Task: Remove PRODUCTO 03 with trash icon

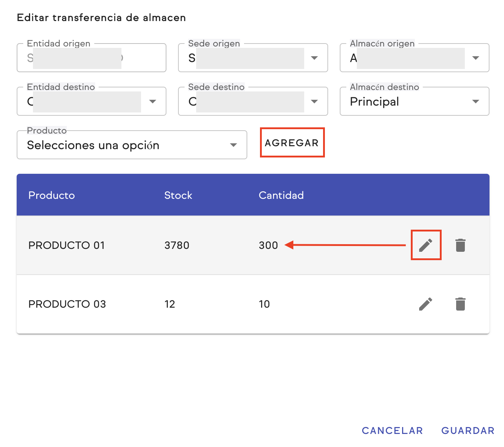Action: (x=460, y=304)
